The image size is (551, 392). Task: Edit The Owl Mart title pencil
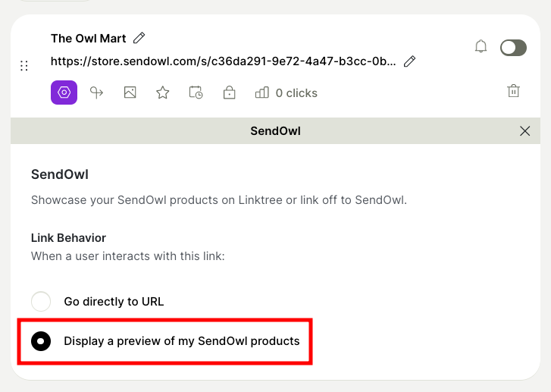click(x=139, y=38)
